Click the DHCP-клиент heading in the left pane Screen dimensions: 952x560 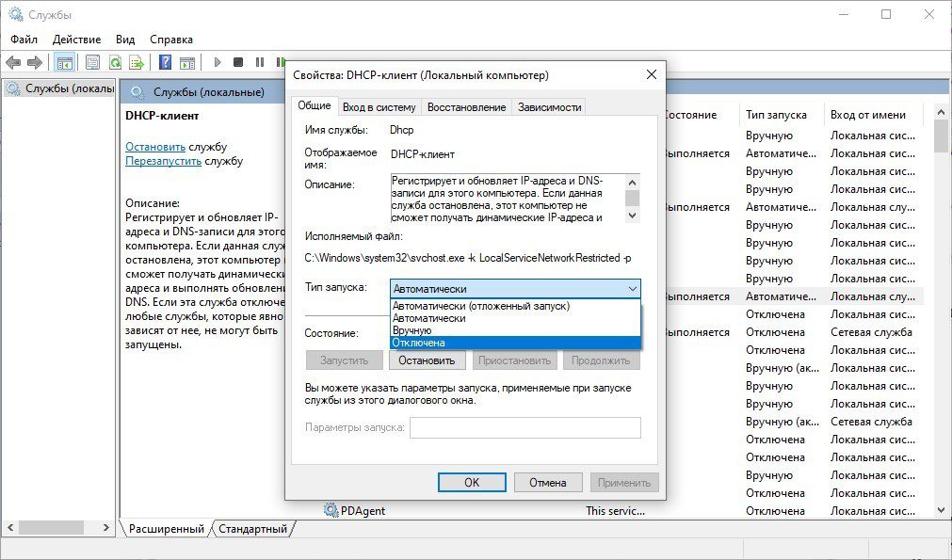pyautogui.click(x=162, y=116)
